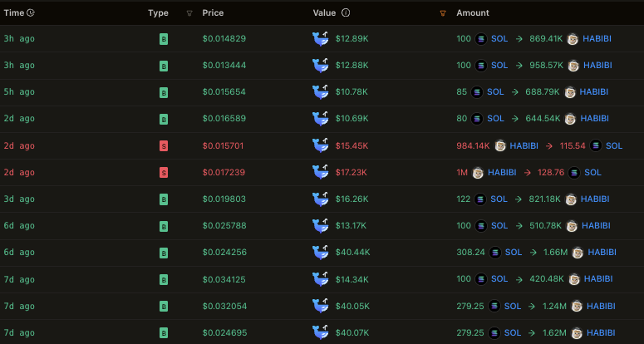Screen dimensions: 644x344
Task: Click the amount 1.62M
Action: pyautogui.click(x=555, y=333)
